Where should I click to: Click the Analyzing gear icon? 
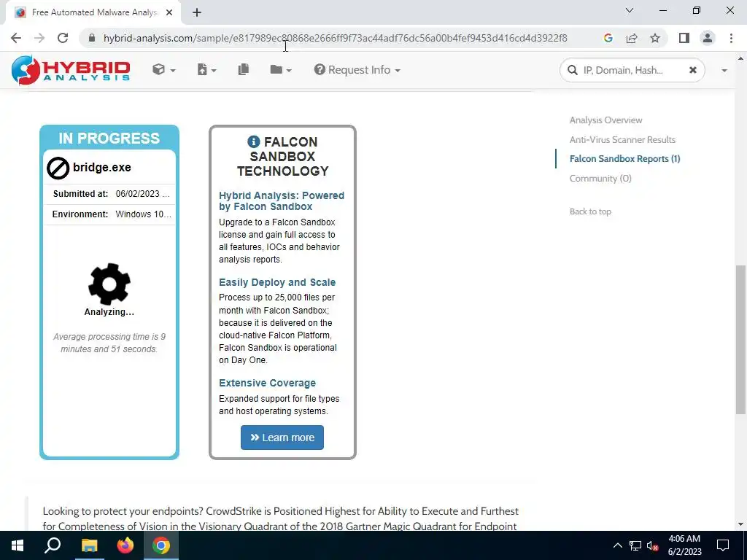pyautogui.click(x=109, y=284)
